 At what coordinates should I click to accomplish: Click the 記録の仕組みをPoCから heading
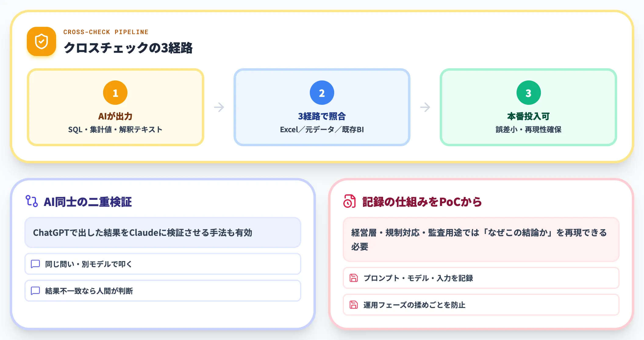tap(422, 202)
